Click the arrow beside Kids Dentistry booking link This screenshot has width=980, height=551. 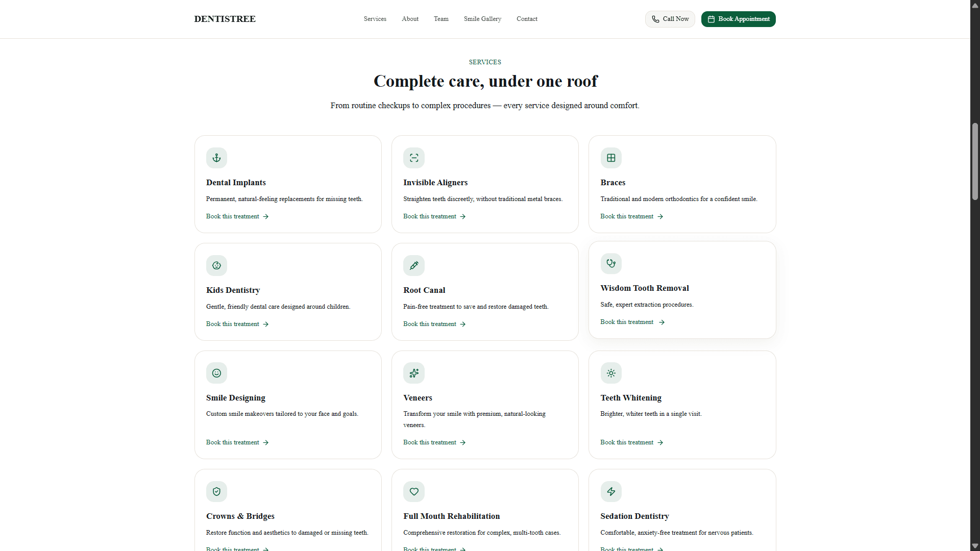[265, 324]
